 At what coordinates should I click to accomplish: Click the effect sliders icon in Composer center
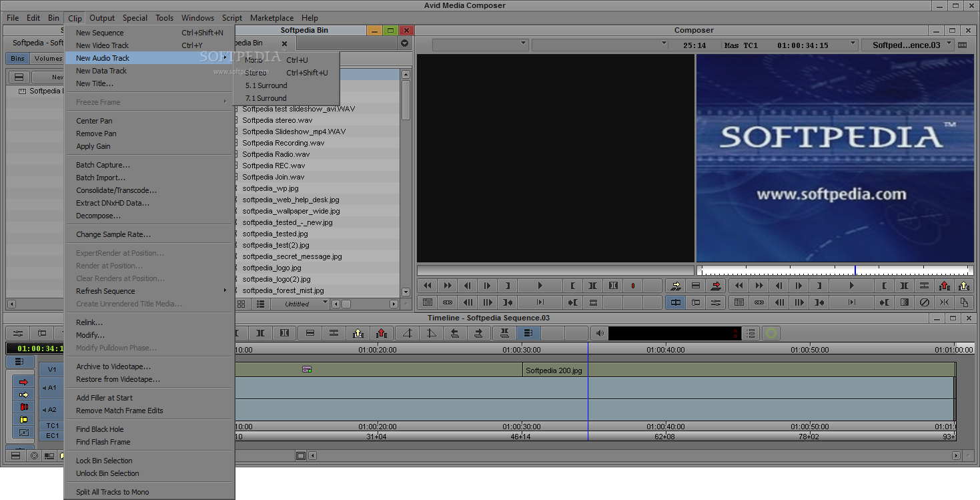click(716, 302)
